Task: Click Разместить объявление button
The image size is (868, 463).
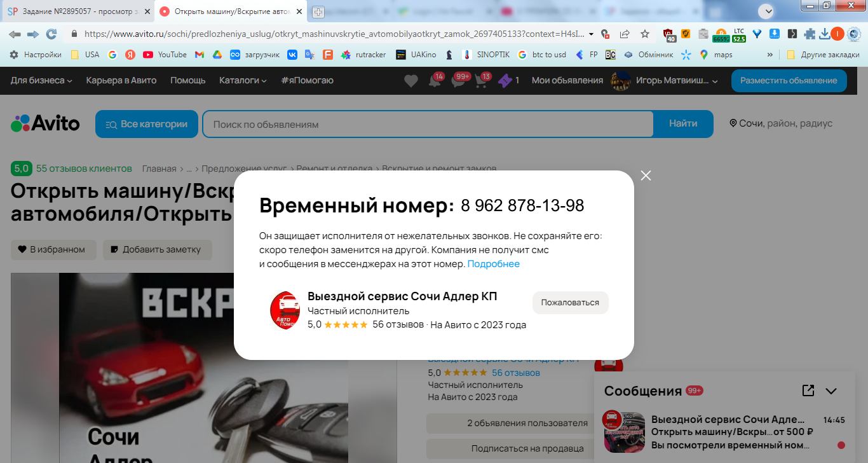Action: coord(789,81)
